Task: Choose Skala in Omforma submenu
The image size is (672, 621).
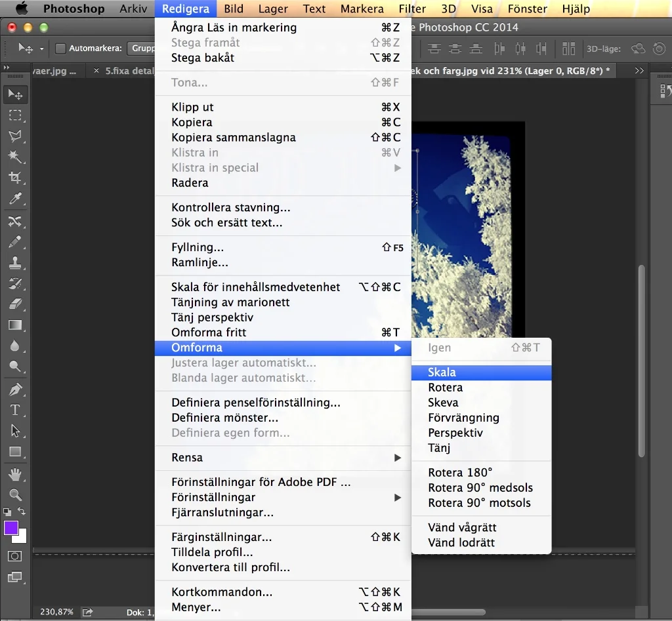Action: 481,372
